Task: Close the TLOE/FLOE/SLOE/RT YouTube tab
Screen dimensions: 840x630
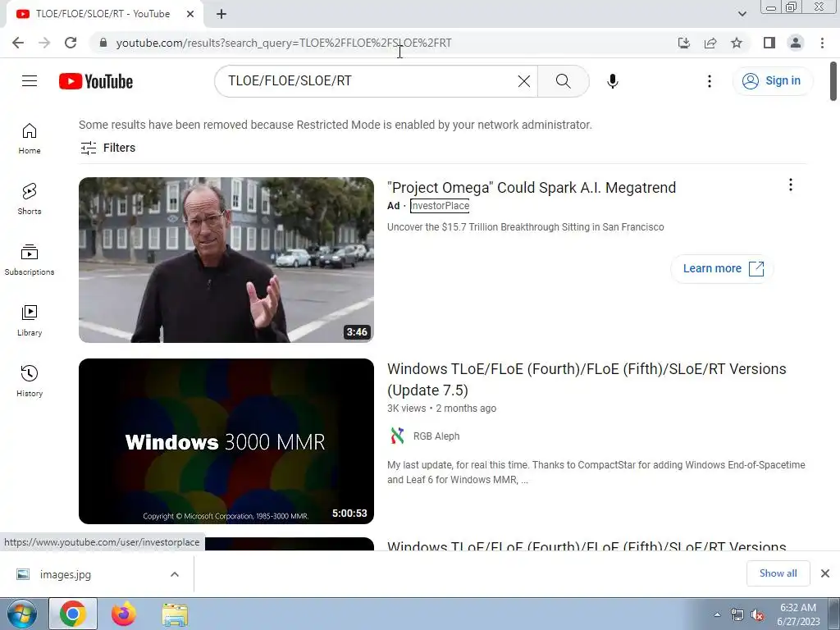Action: [x=190, y=14]
